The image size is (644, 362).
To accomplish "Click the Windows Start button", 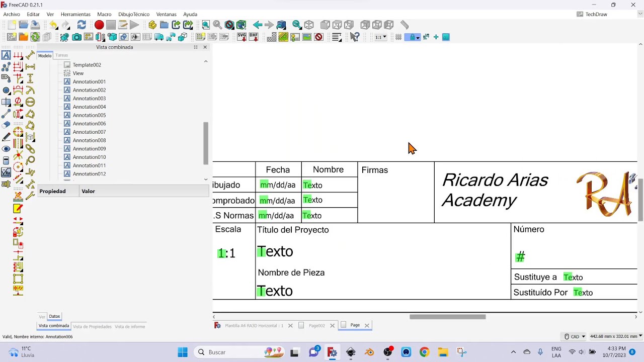I will pyautogui.click(x=183, y=352).
